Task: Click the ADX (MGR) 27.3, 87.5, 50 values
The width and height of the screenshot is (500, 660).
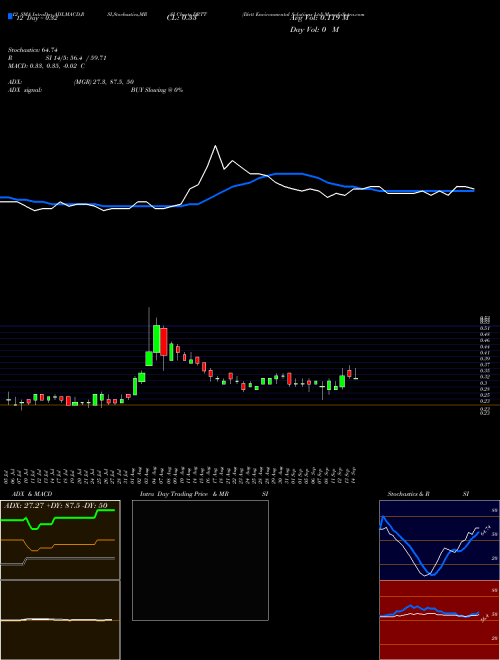Action: click(104, 82)
